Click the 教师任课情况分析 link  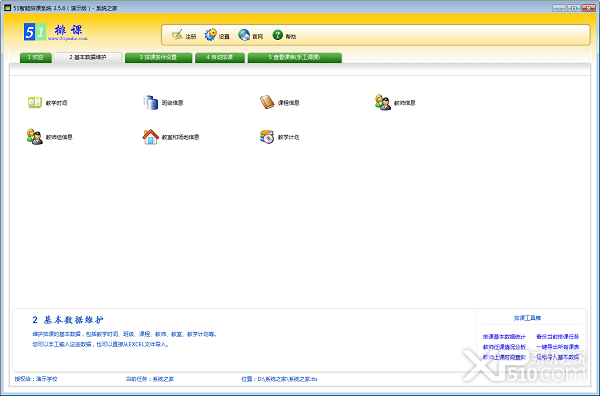(x=504, y=347)
